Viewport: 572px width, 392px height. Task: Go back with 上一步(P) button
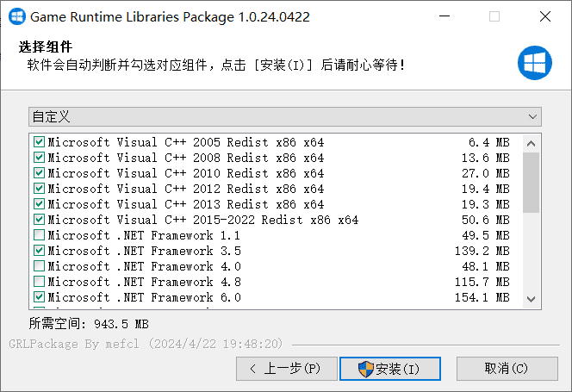(284, 368)
